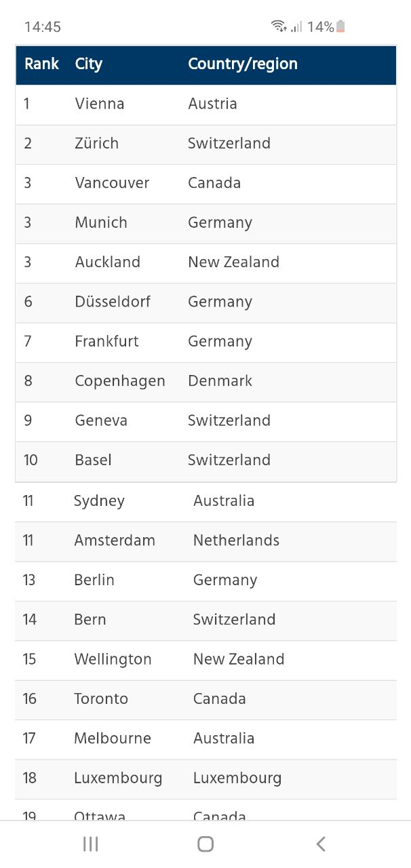411x868 pixels.
Task: Tap Denmark in the Copenhagen row
Action: click(220, 381)
